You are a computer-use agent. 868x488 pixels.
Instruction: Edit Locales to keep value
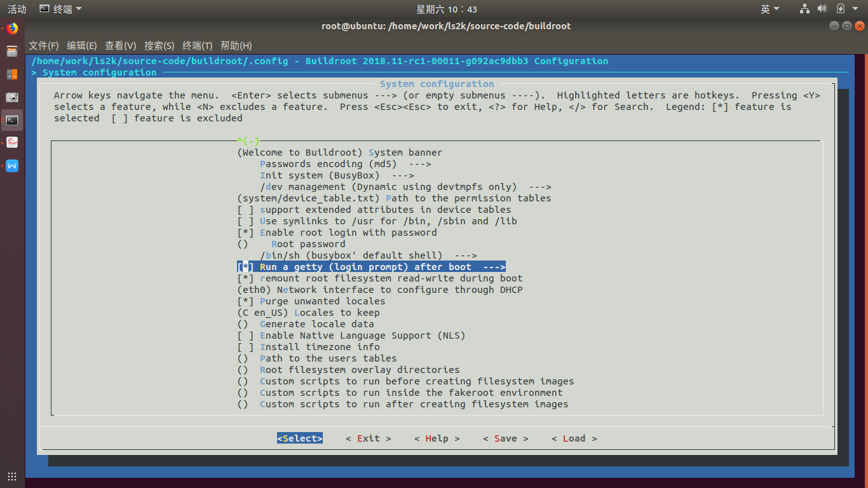click(309, 313)
